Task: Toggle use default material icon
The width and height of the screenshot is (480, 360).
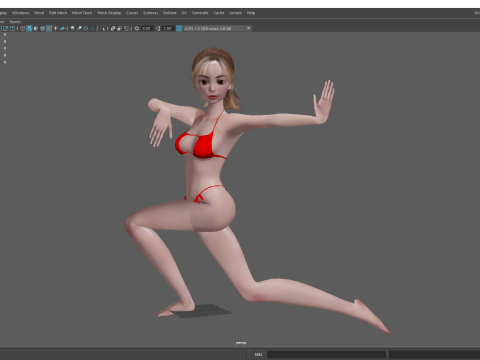Action: [36, 28]
